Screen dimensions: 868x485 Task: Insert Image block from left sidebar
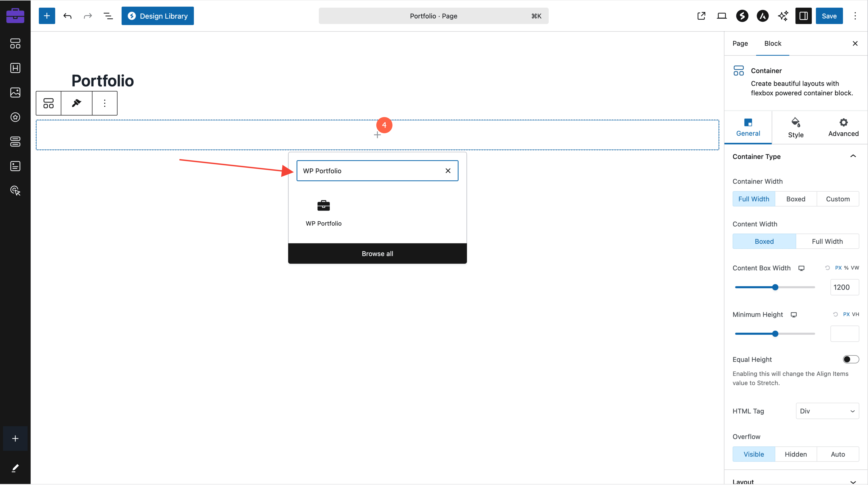click(x=15, y=93)
